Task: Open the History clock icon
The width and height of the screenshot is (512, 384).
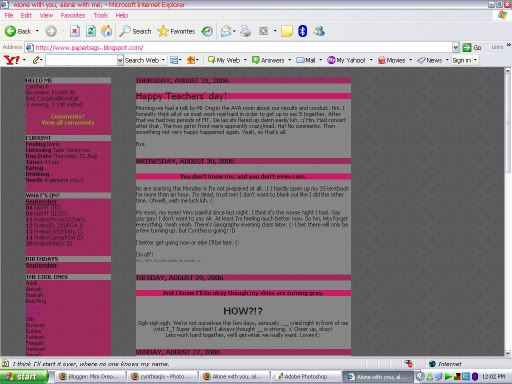Action: [x=207, y=31]
